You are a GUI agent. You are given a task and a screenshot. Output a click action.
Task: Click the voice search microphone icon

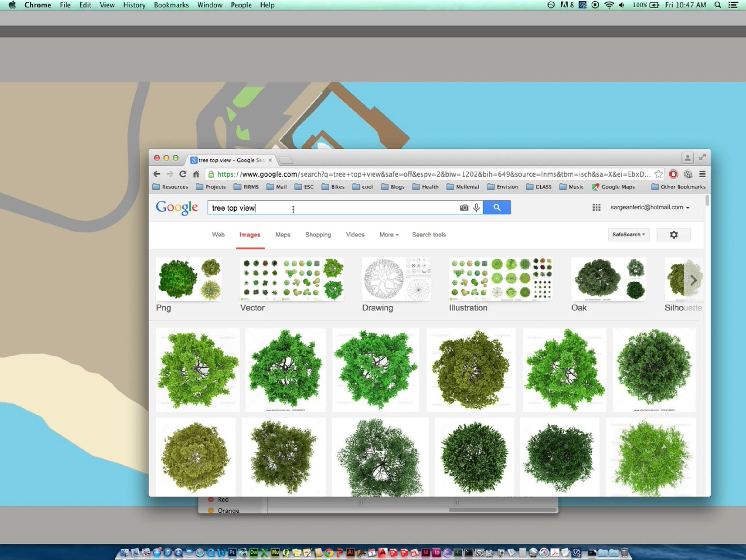point(476,208)
